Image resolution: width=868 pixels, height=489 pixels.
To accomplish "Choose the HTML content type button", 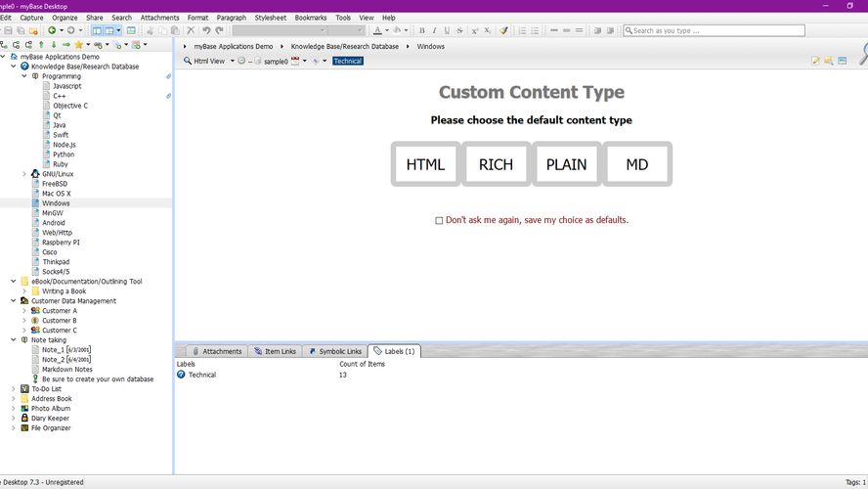I will tap(425, 164).
